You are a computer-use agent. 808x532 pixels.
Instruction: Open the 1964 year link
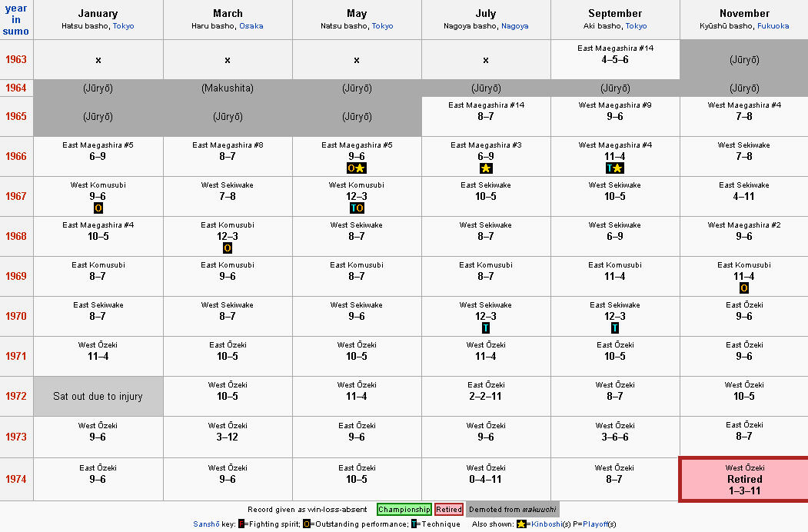coord(16,88)
